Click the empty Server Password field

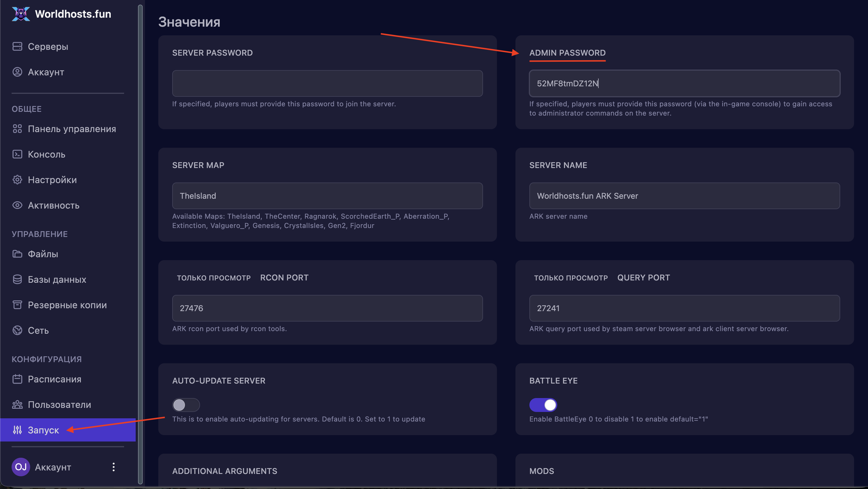[x=327, y=83]
